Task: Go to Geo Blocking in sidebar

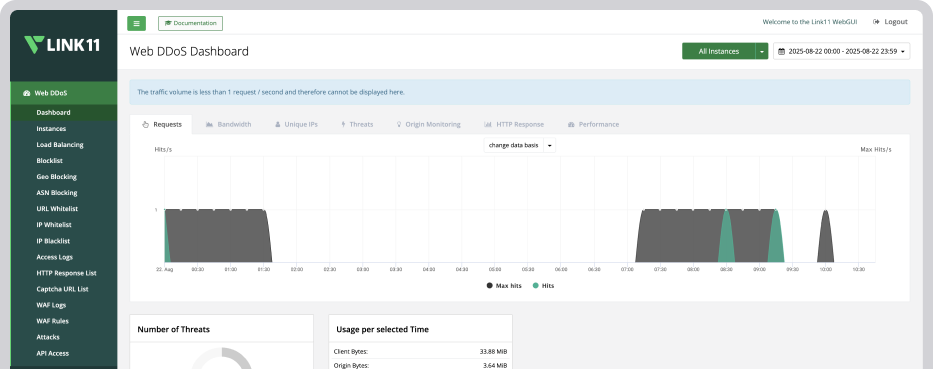Action: pyautogui.click(x=57, y=177)
